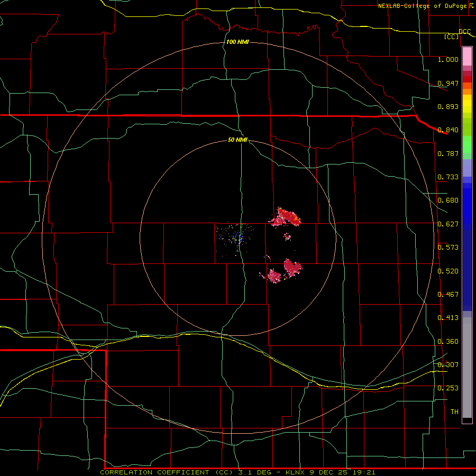Click the pink top segment of color bar

coord(467,56)
